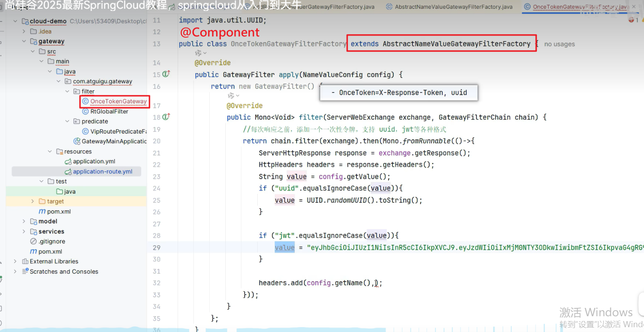Expand the target folder

(x=33, y=201)
